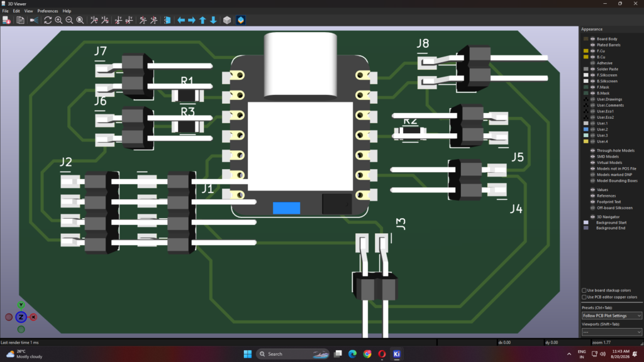
Task: Toggle orthographic projection cube icon
Action: (227, 20)
